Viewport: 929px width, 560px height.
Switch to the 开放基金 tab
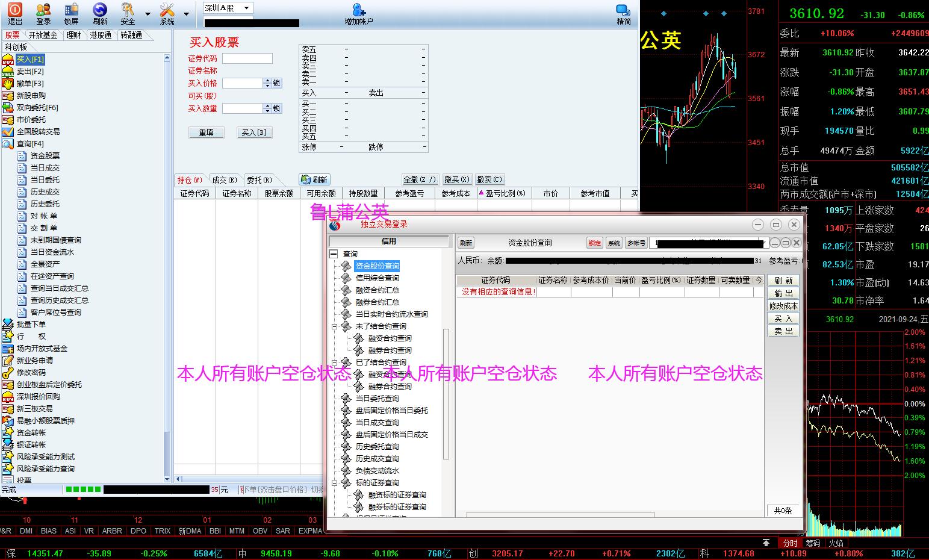43,36
